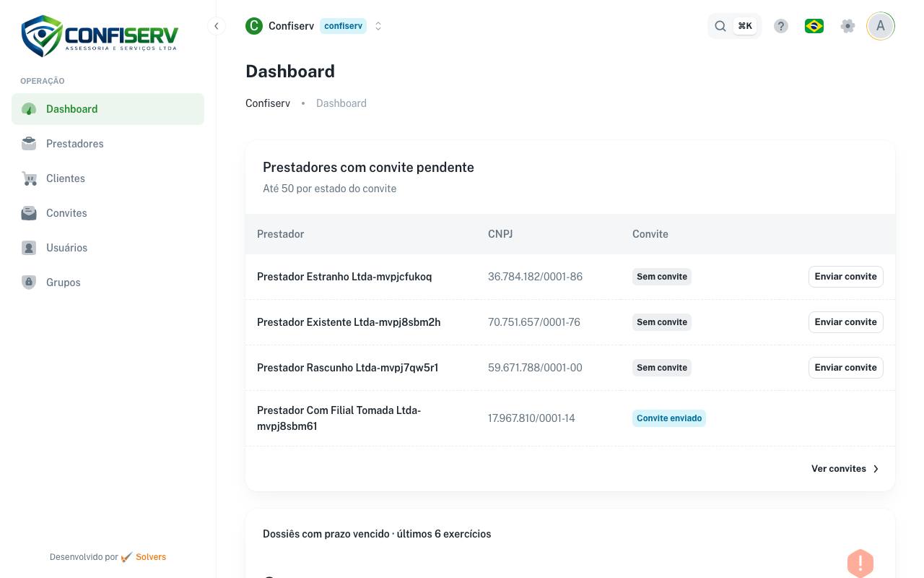Open the help question mark icon
Viewport: 924px width, 578px height.
click(781, 26)
